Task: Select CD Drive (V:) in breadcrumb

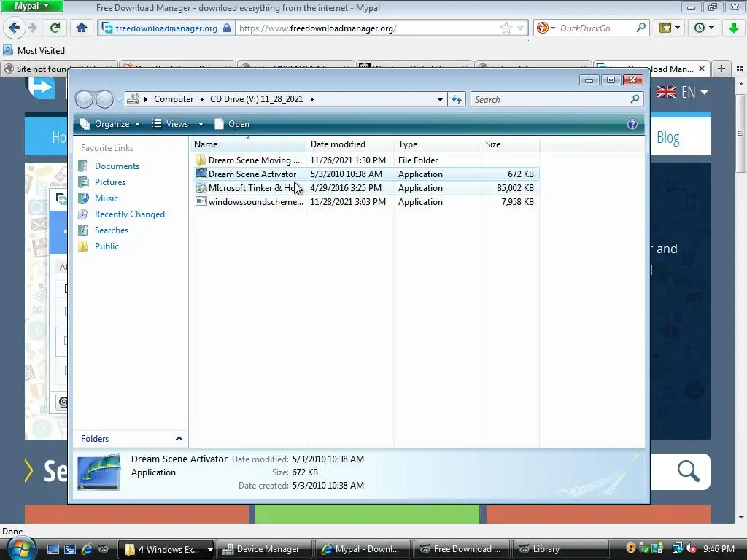Action: pos(256,99)
